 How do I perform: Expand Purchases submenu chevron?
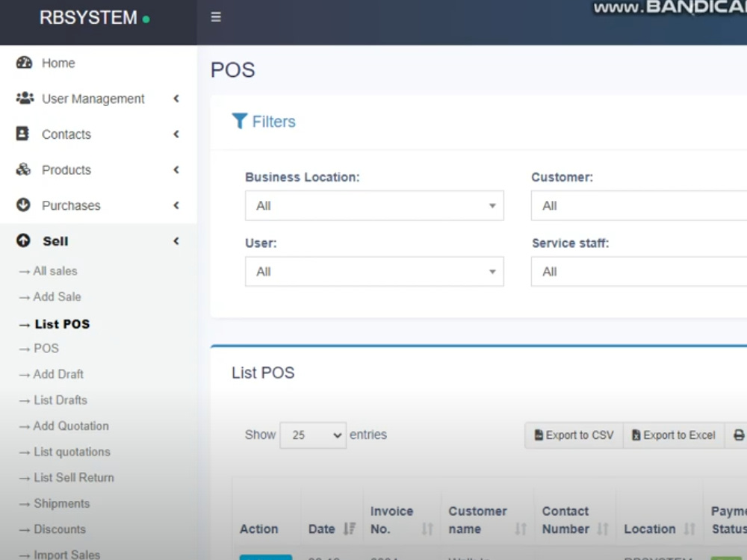(176, 205)
